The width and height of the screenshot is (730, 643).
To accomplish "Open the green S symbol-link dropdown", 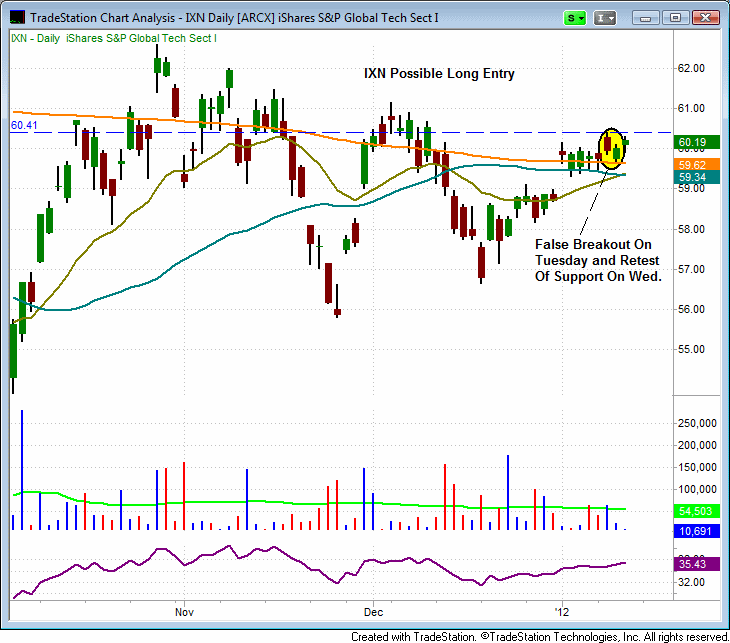I will (575, 18).
